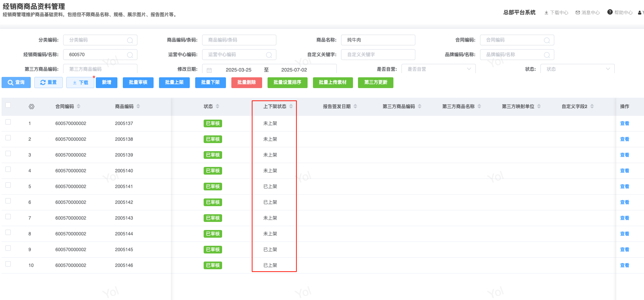Click the 批量上架 button
644x300 pixels.
click(174, 83)
